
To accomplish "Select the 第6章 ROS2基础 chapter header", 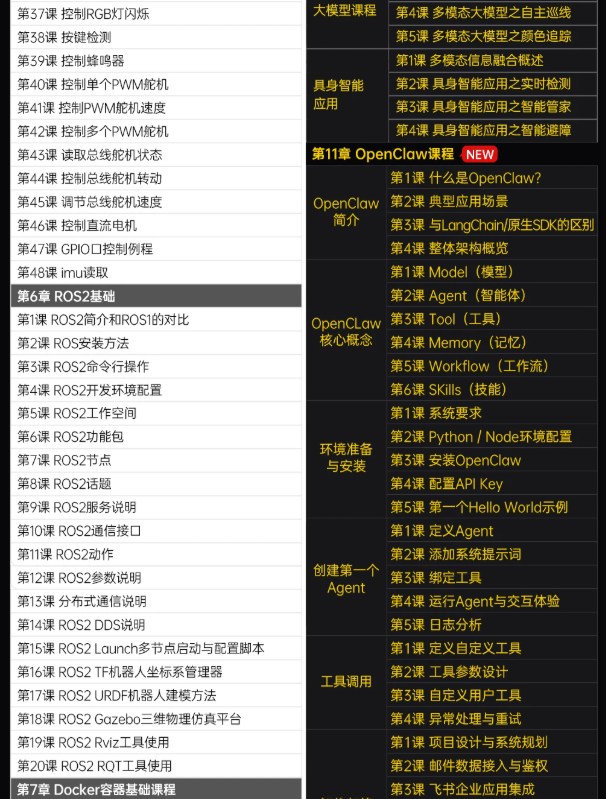I will click(x=156, y=296).
